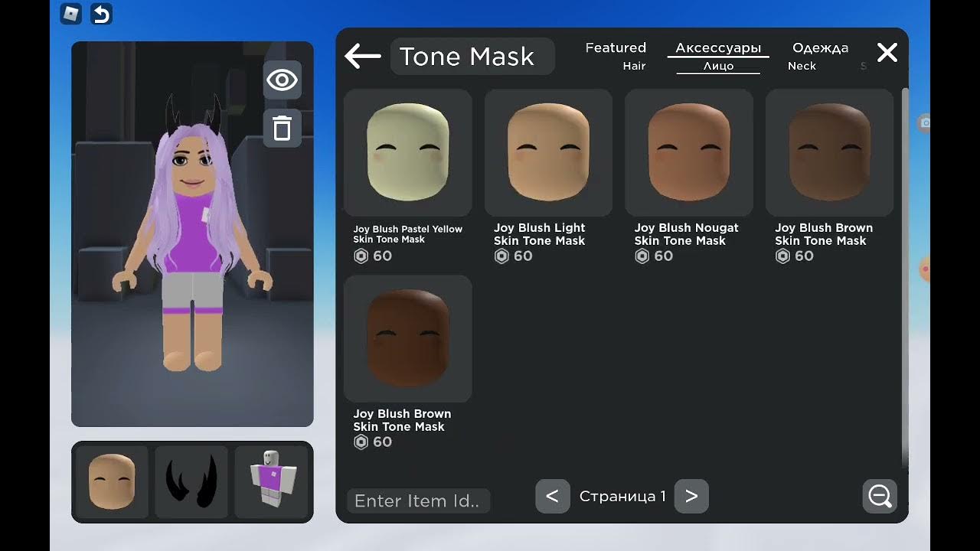Click the Robux price under Nougat mask
This screenshot has width=980, height=551.
tap(654, 256)
